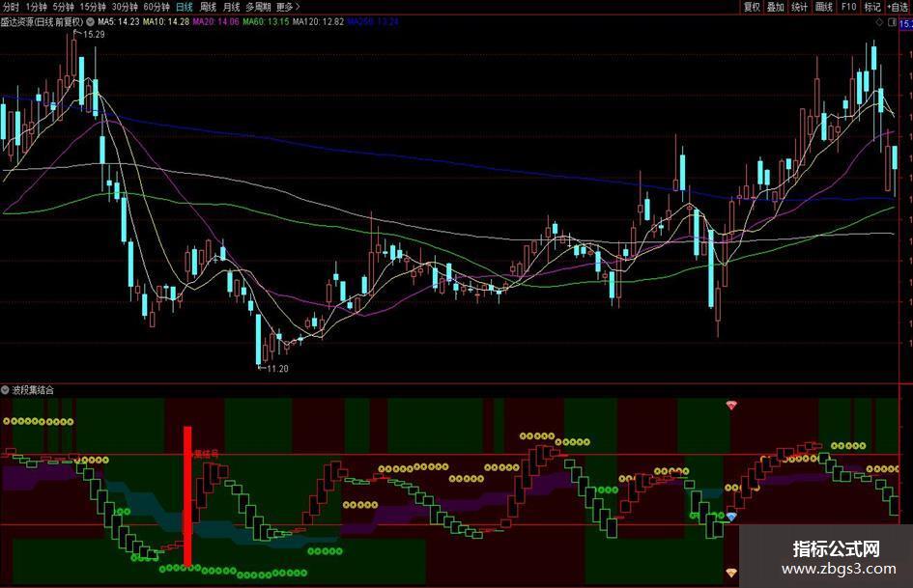Toggle the side panel layout icon
Viewport: 913px width, 588px height.
(x=892, y=23)
